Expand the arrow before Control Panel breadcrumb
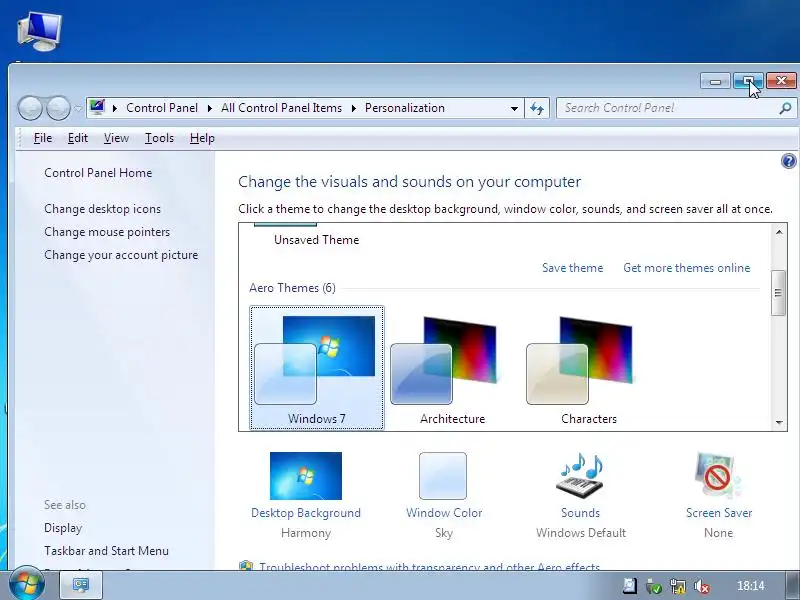Image resolution: width=800 pixels, height=600 pixels. (114, 108)
